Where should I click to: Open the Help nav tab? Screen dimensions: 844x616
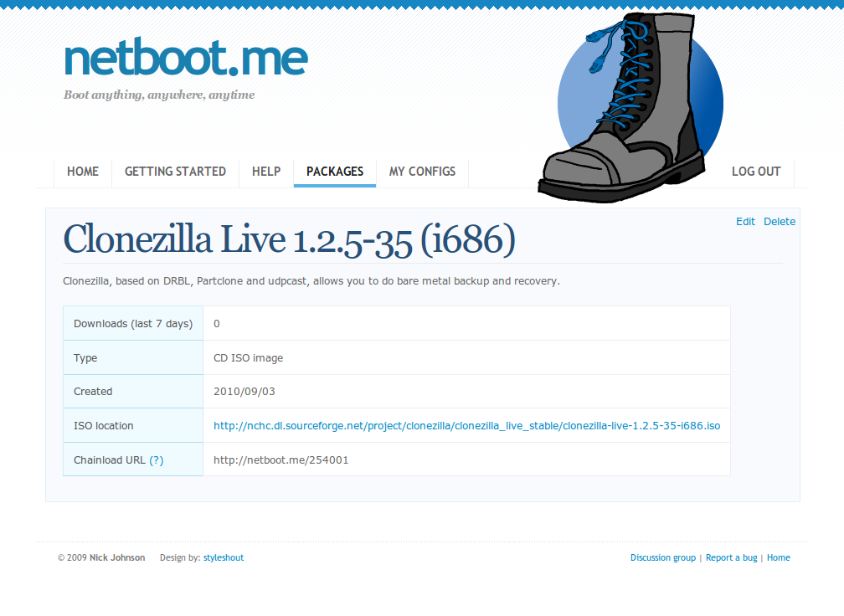266,172
